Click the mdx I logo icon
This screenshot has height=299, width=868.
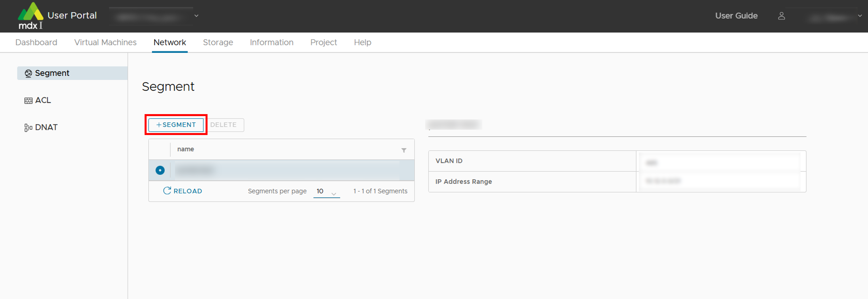point(30,15)
